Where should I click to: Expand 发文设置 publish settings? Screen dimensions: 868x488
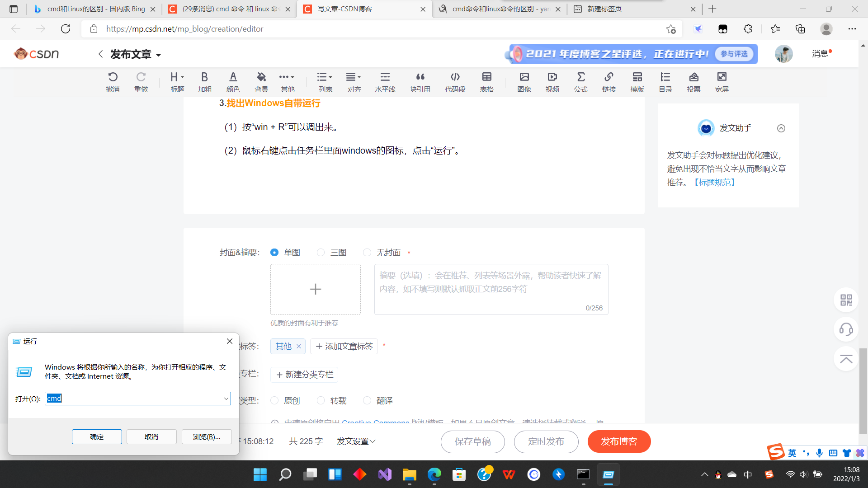pyautogui.click(x=356, y=441)
